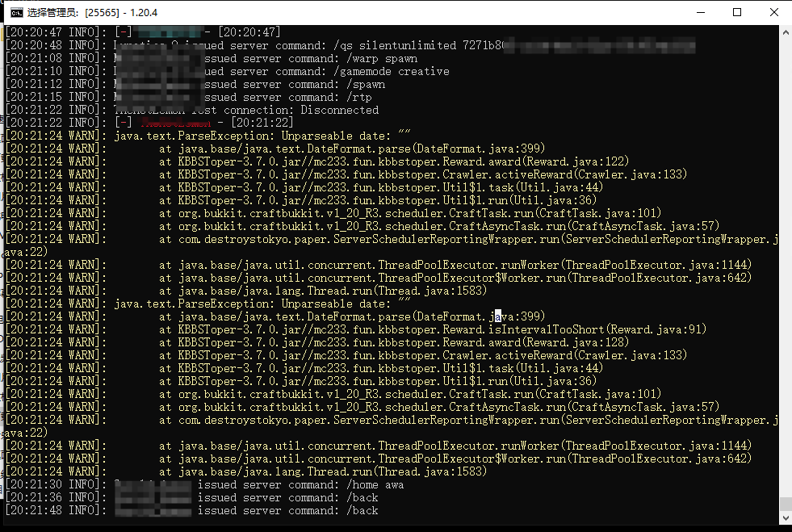
Task: Click the bracketed '[20:21:22]' after the red name
Action: point(262,123)
